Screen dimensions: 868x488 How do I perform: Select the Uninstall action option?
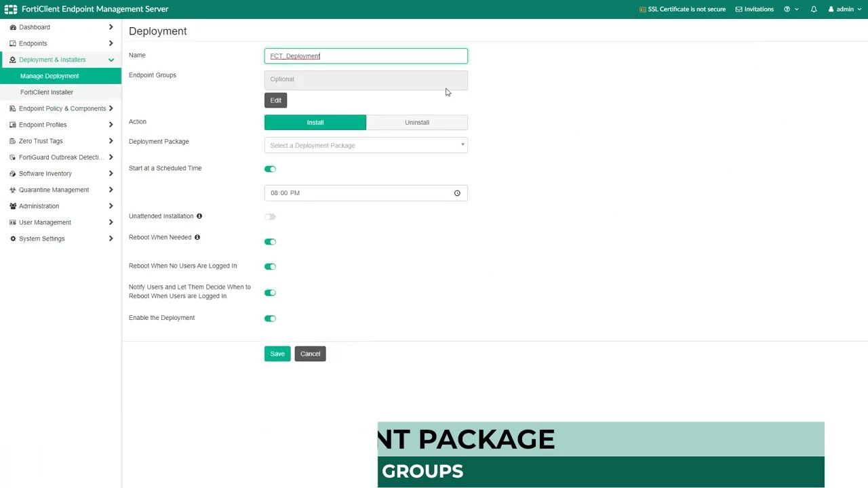(417, 123)
